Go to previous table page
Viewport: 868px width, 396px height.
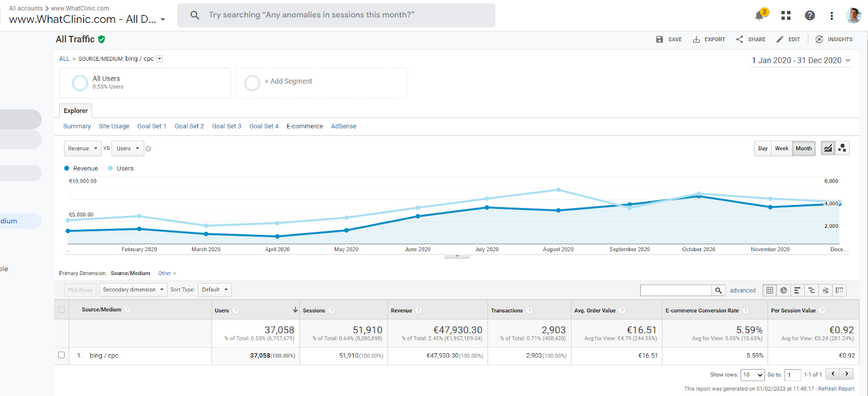pyautogui.click(x=833, y=374)
